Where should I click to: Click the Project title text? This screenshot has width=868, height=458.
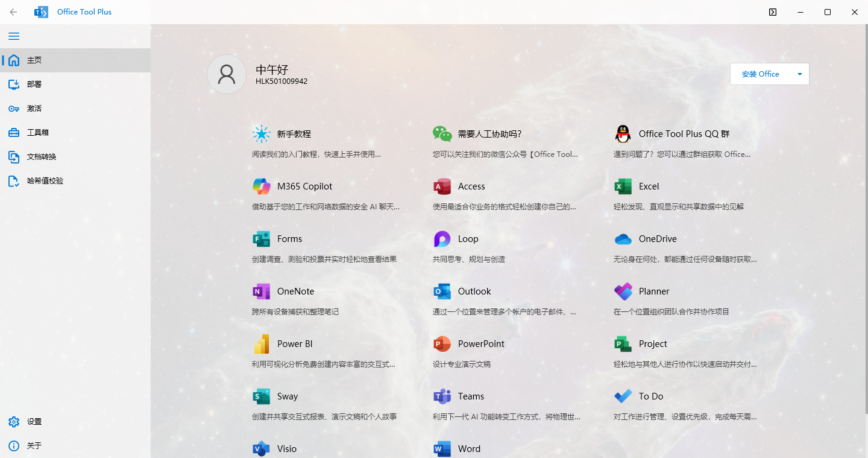[x=653, y=344]
